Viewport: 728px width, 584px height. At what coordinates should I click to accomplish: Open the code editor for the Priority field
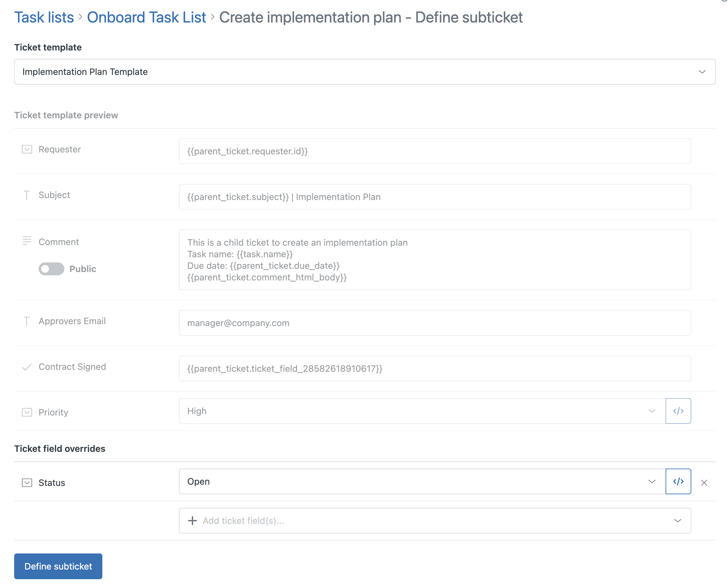point(678,411)
